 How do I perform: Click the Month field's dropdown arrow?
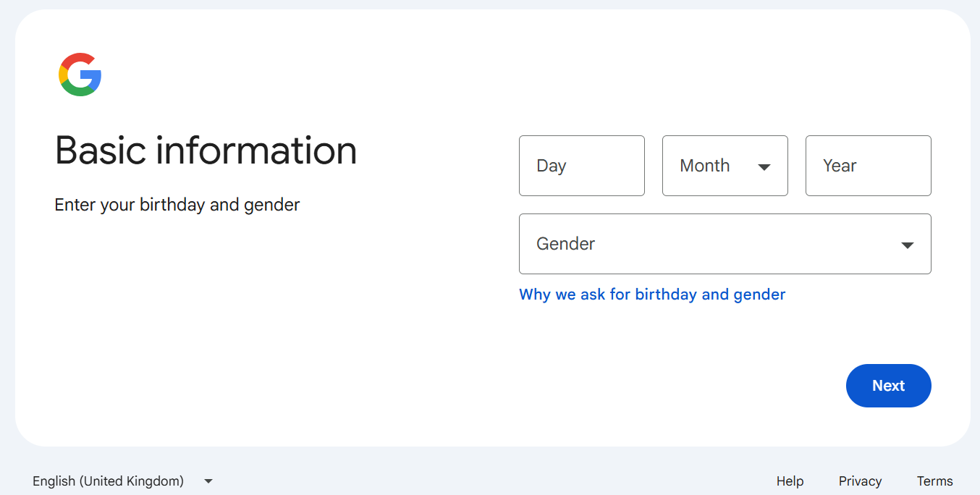pyautogui.click(x=764, y=167)
